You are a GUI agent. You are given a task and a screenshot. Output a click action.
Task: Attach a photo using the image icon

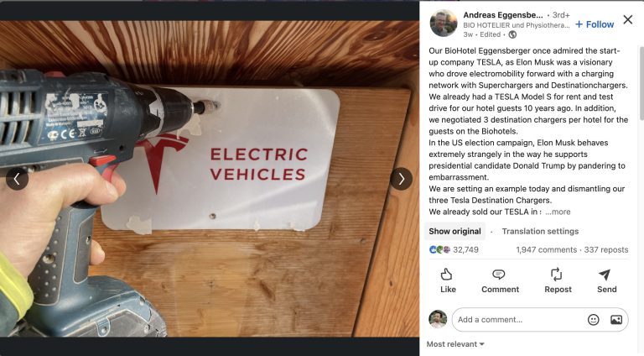[616, 319]
